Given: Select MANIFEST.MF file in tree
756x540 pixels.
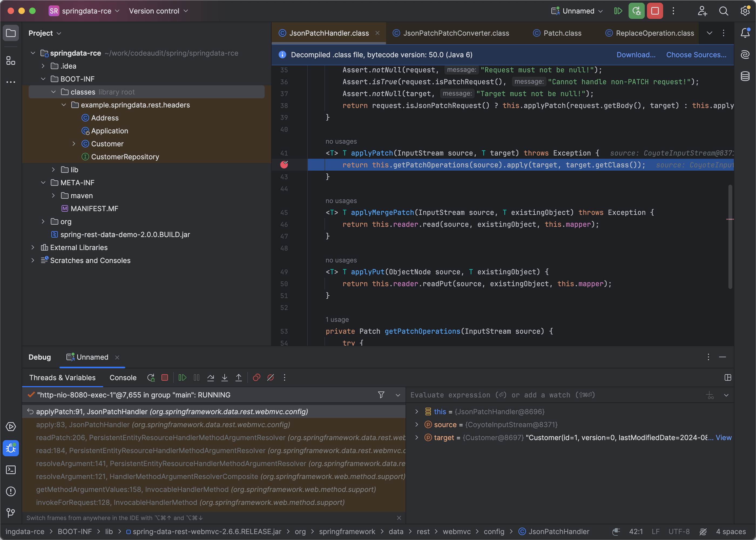Looking at the screenshot, I should [94, 208].
